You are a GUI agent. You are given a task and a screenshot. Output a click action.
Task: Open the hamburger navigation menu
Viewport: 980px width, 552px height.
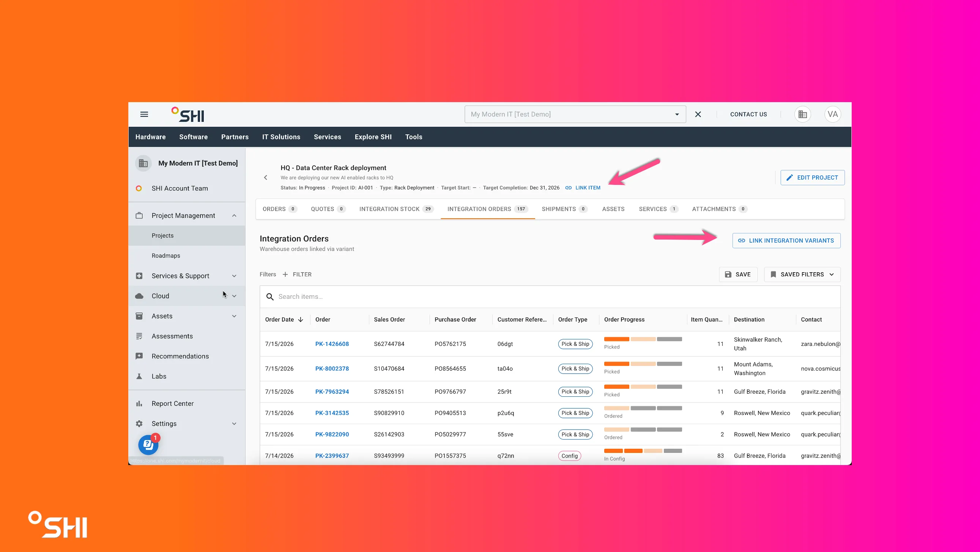[144, 114]
